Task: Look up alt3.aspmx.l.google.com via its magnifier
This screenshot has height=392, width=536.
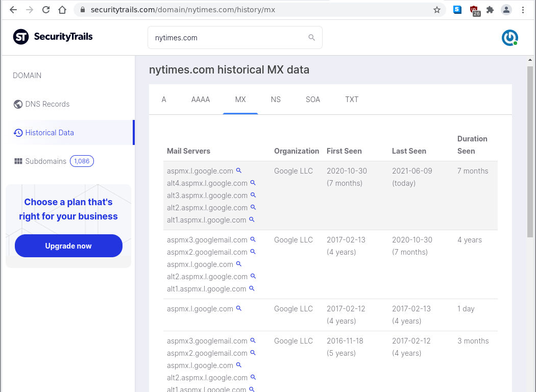Action: click(253, 195)
